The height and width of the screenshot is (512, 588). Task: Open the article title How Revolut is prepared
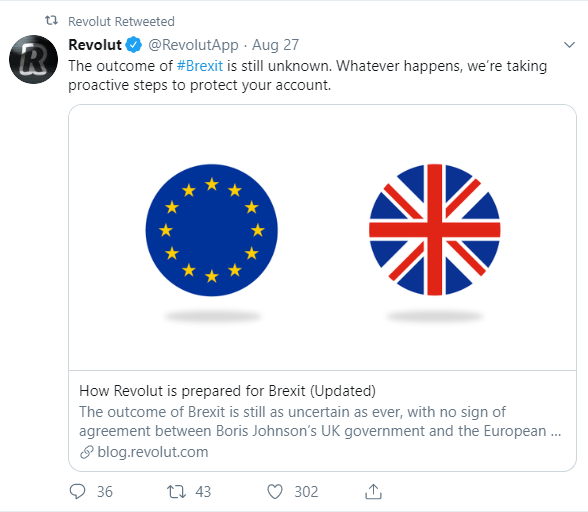pyautogui.click(x=227, y=391)
